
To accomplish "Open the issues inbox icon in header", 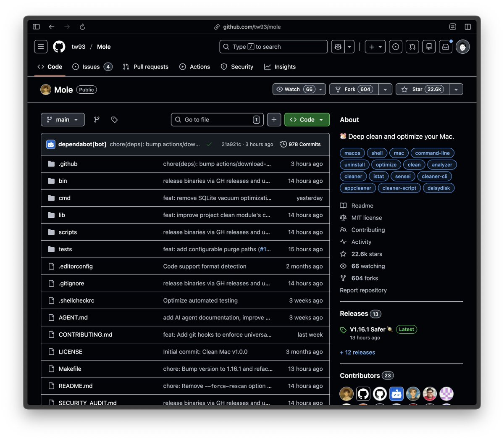I will point(396,47).
